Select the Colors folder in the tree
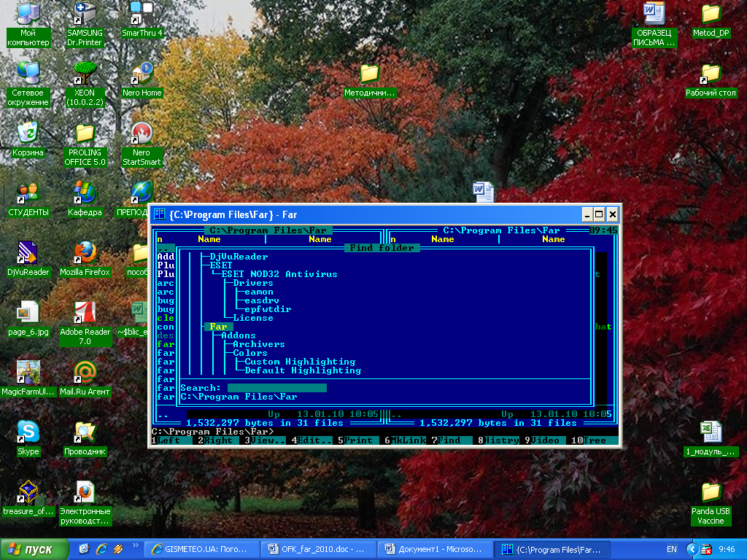The height and width of the screenshot is (560, 747). point(250,353)
